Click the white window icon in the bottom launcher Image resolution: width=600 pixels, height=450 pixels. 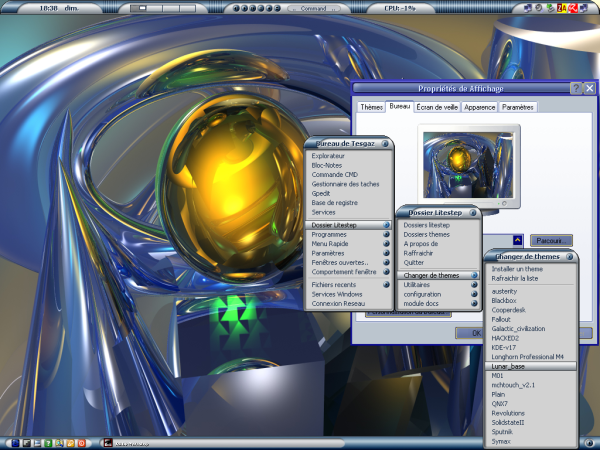(38, 443)
